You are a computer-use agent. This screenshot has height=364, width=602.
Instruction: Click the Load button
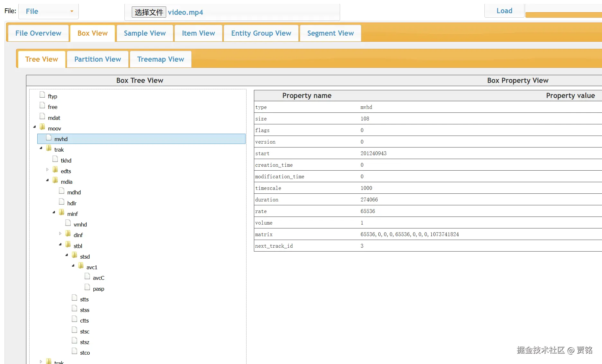(x=504, y=11)
